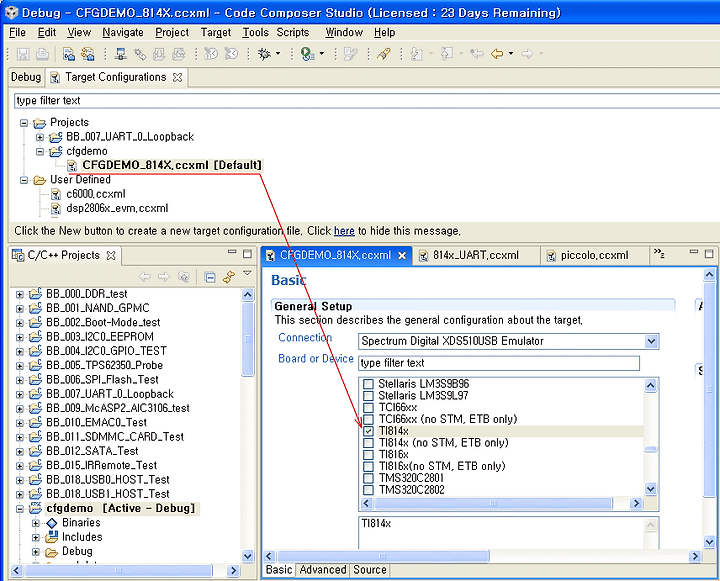Click the Connection label link
The height and width of the screenshot is (581, 720).
pos(305,338)
